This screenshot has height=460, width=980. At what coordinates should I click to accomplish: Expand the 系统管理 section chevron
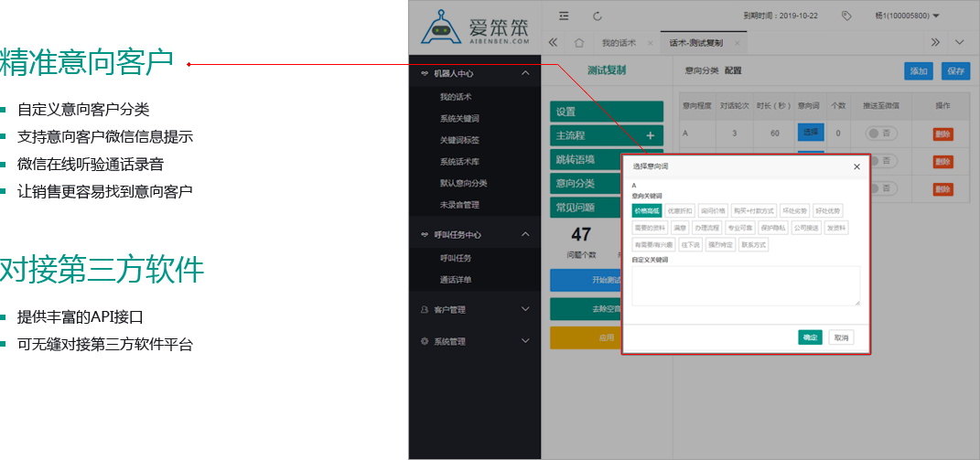click(x=525, y=341)
